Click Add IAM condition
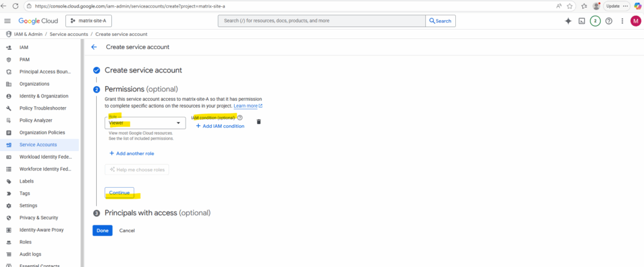This screenshot has height=267, width=644. point(220,126)
